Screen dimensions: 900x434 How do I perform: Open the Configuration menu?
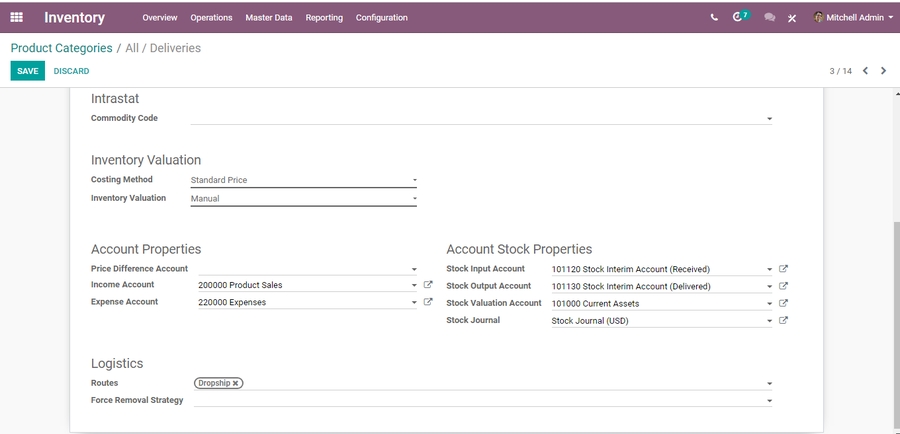click(x=381, y=18)
